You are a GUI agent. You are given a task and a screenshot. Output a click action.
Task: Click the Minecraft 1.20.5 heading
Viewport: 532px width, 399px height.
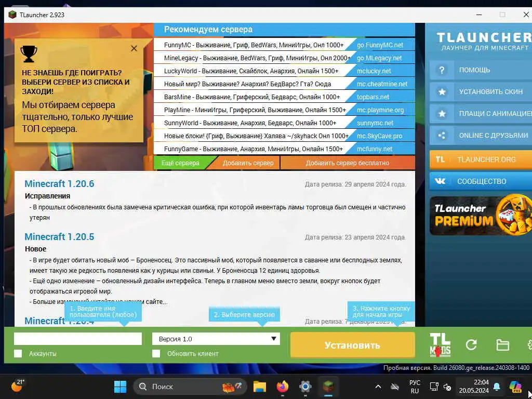click(59, 236)
